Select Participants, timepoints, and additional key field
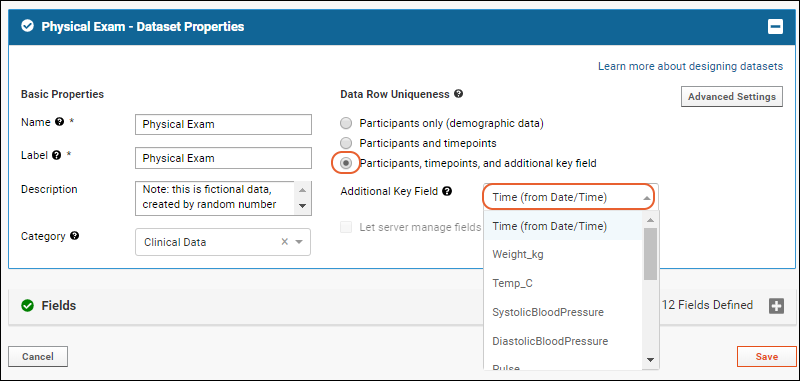 pos(346,163)
